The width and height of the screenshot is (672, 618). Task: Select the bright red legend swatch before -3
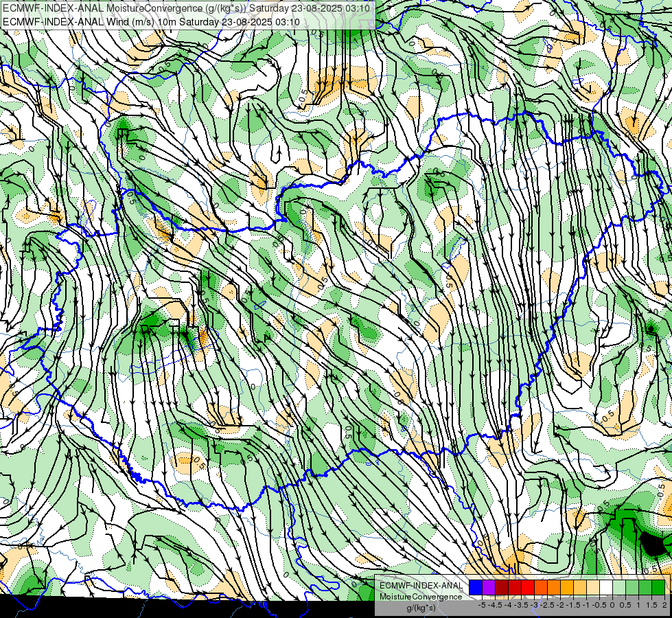tap(528, 588)
